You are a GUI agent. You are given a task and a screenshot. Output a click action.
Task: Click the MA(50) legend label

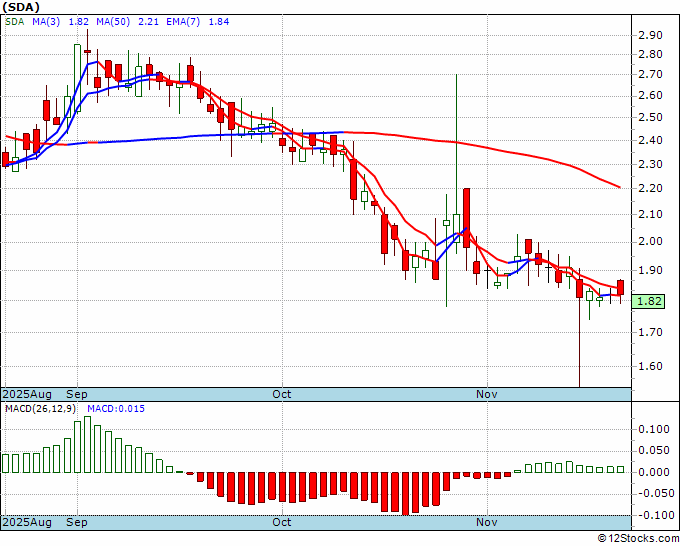[113, 22]
